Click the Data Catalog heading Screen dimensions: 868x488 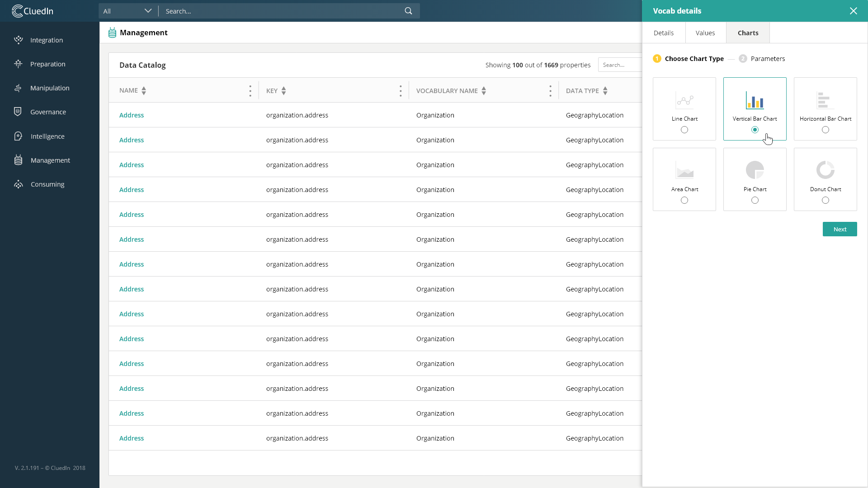pos(142,65)
